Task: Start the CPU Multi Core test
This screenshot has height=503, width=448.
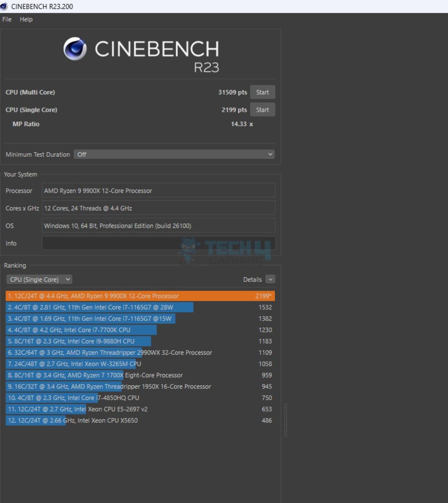Action: pyautogui.click(x=262, y=92)
